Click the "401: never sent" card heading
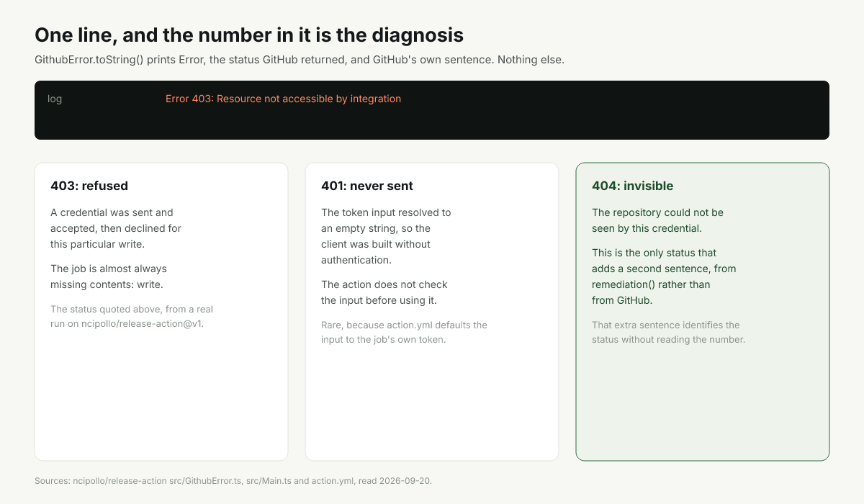The width and height of the screenshot is (864, 504). tap(367, 186)
